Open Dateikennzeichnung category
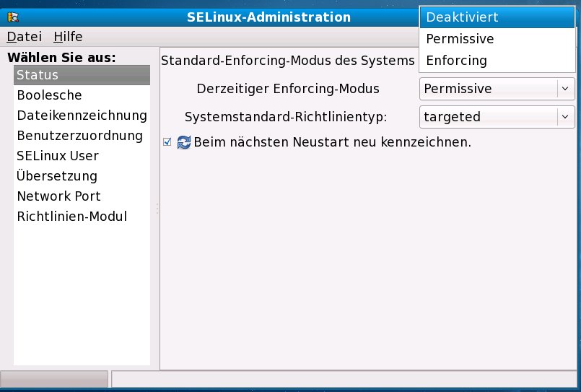The width and height of the screenshot is (581, 392). 82,116
